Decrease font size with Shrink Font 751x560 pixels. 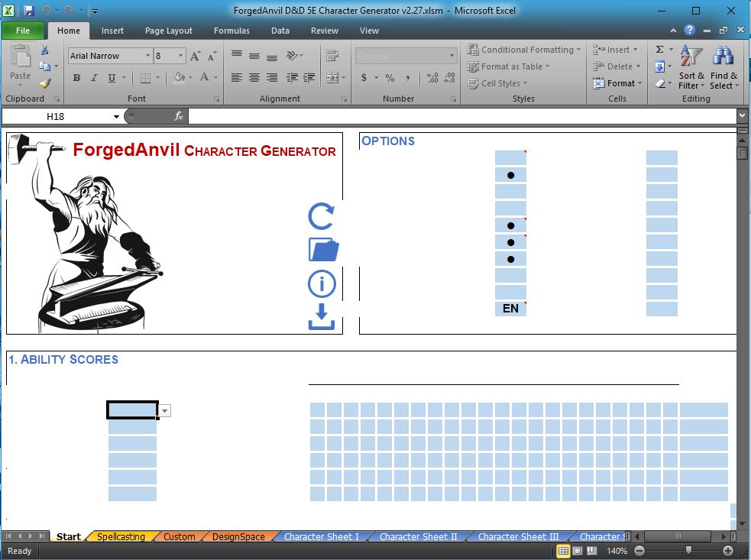pyautogui.click(x=212, y=56)
